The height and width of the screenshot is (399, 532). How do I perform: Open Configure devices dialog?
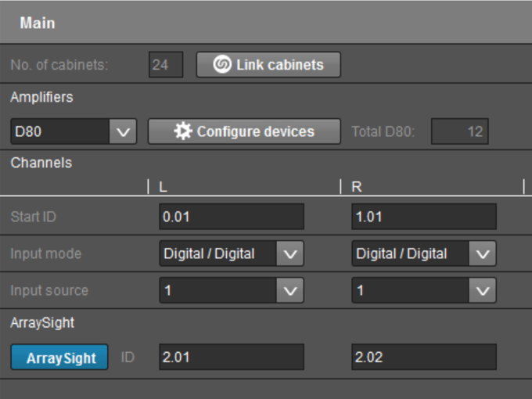click(x=244, y=131)
